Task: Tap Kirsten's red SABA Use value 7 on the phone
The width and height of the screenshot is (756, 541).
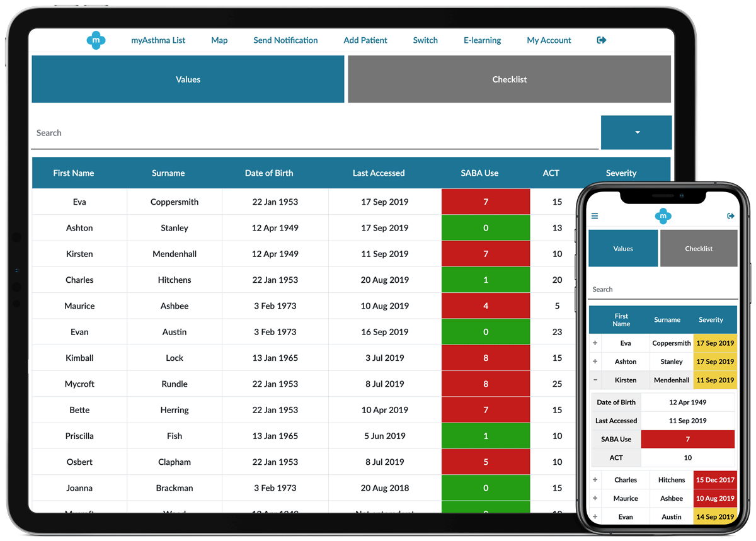Action: point(687,439)
